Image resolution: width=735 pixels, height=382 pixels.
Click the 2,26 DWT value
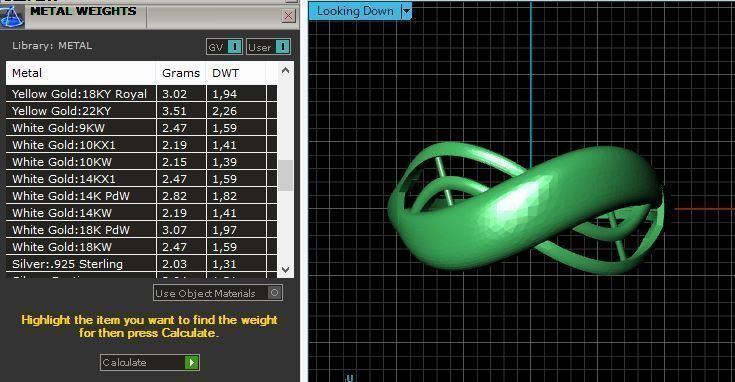tap(225, 111)
